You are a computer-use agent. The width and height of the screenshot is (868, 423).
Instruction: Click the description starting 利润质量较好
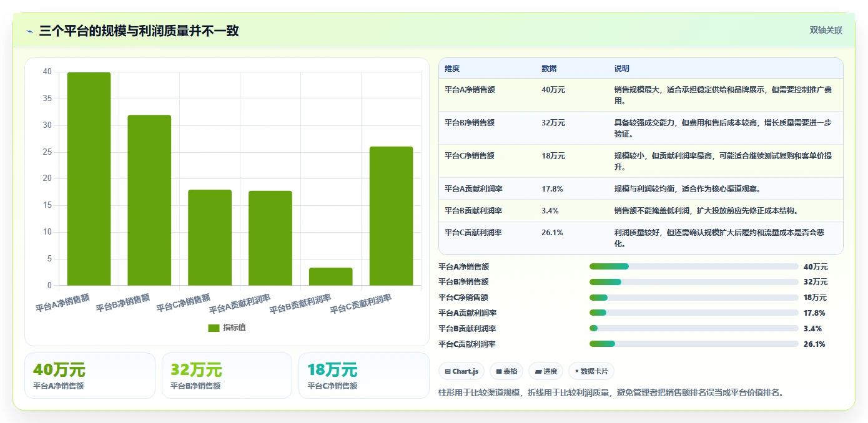tap(719, 238)
